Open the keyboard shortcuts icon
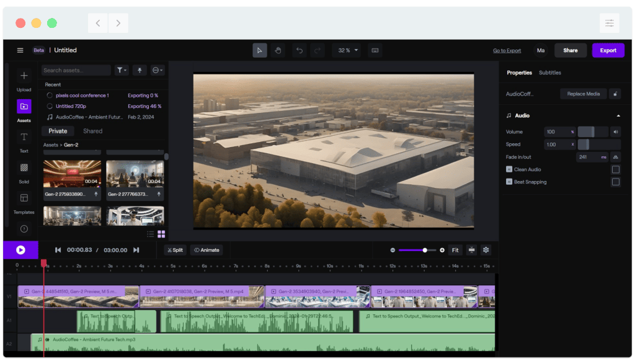The image size is (635, 364). click(375, 50)
